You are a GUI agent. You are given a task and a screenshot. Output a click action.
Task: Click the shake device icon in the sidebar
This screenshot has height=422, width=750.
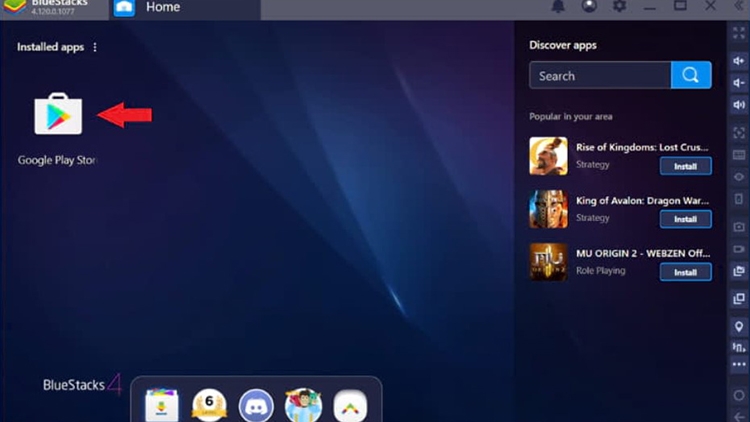click(x=739, y=347)
